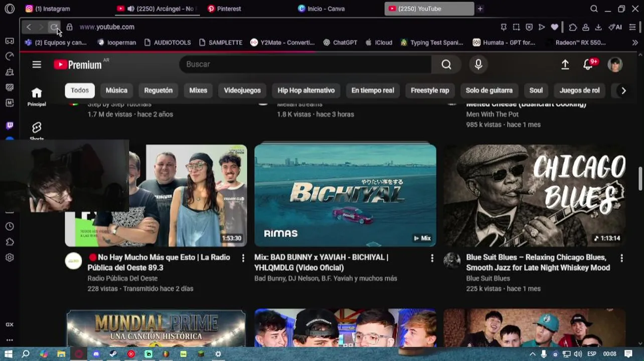Go to the YouTube Premium logo home
This screenshot has width=644, height=361.
pos(78,64)
